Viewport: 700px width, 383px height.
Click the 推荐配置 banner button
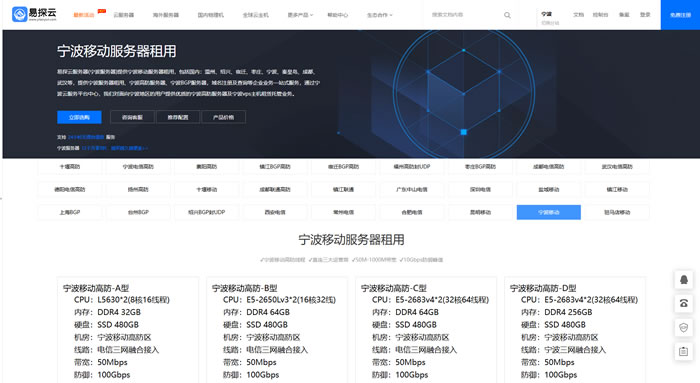pos(178,117)
